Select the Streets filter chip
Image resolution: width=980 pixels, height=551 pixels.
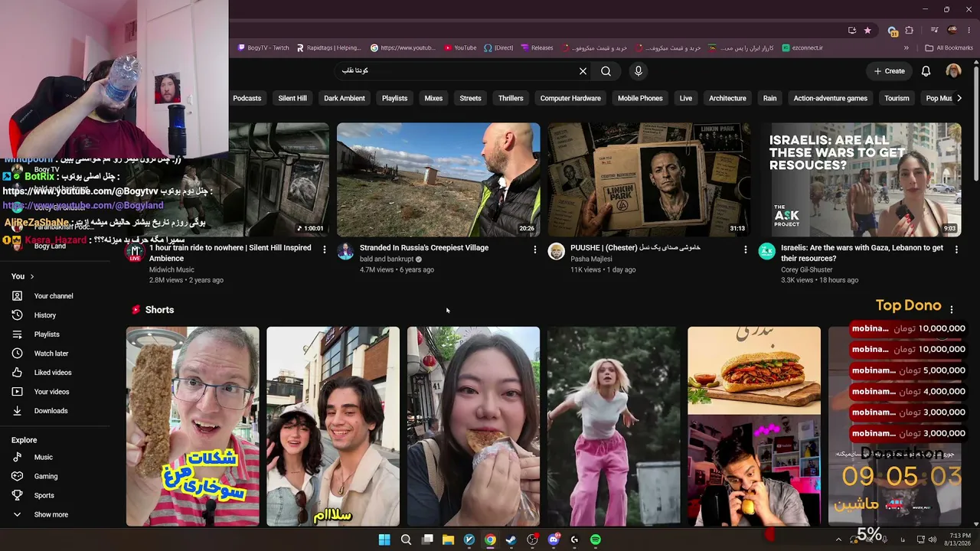click(470, 98)
